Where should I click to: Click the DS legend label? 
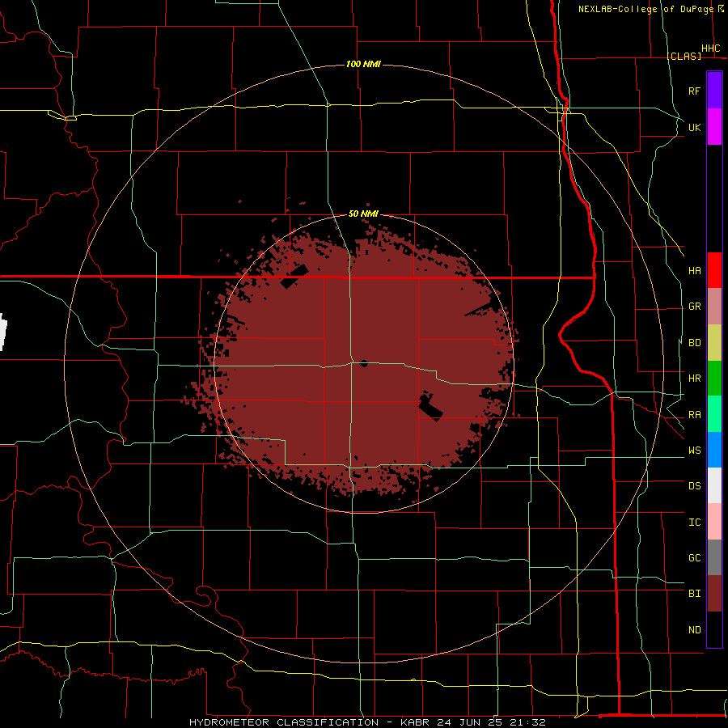coord(694,486)
